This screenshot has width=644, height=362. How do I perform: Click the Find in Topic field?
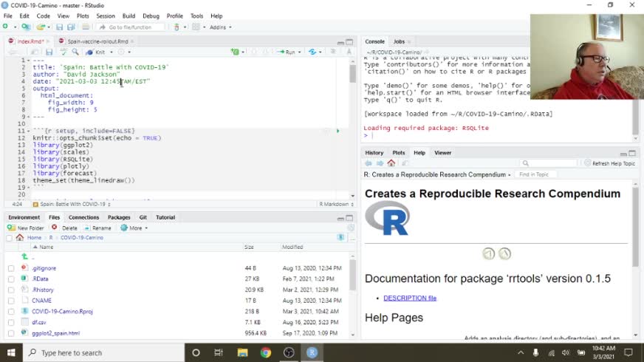(535, 174)
